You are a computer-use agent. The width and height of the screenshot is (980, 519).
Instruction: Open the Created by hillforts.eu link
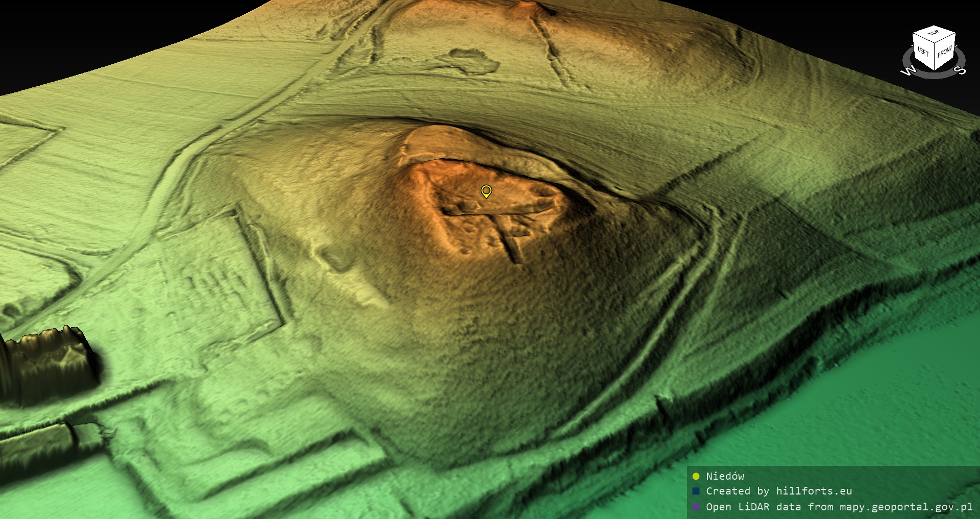click(779, 491)
